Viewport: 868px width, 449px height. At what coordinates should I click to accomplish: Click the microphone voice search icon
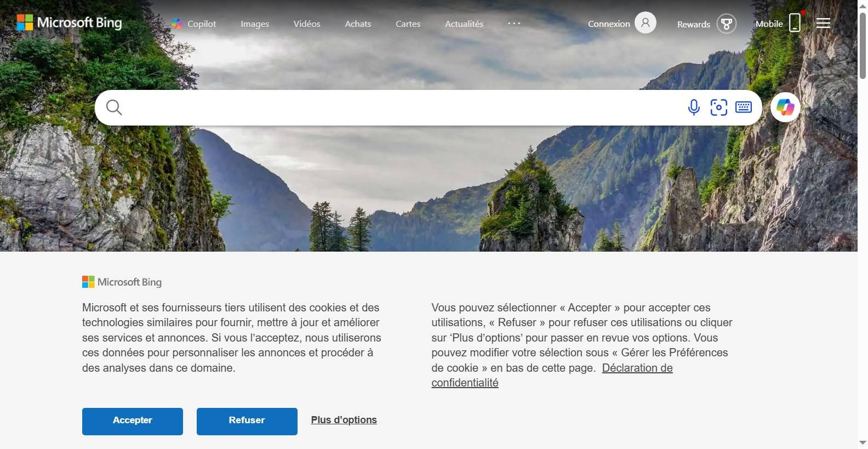[x=694, y=107]
